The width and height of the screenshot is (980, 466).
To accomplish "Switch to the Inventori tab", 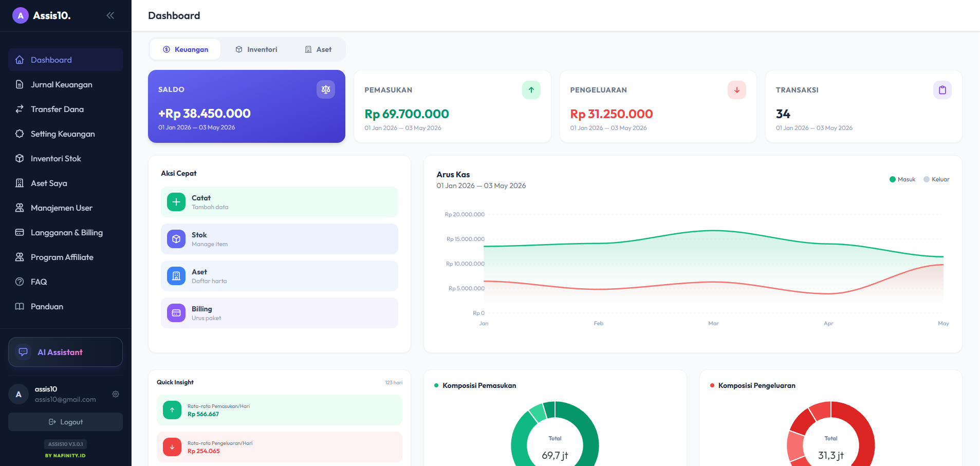I will tap(256, 49).
